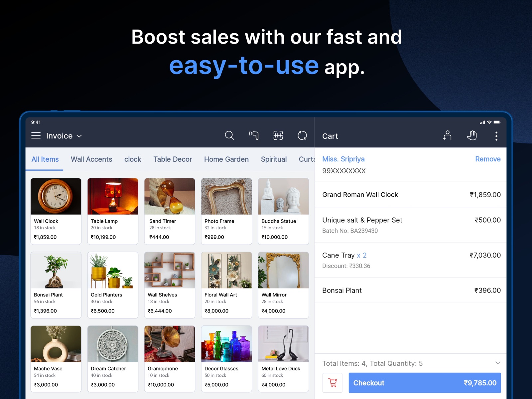Open the hamburger menu
This screenshot has height=399, width=532.
point(36,135)
